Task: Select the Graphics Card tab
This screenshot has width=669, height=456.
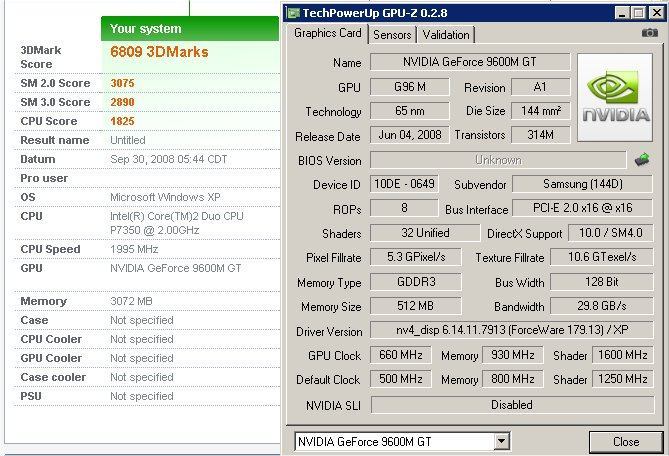Action: click(328, 33)
